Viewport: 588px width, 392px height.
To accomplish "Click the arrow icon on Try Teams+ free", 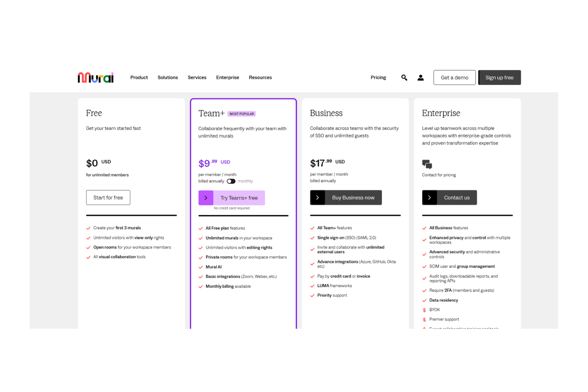I will pos(206,198).
